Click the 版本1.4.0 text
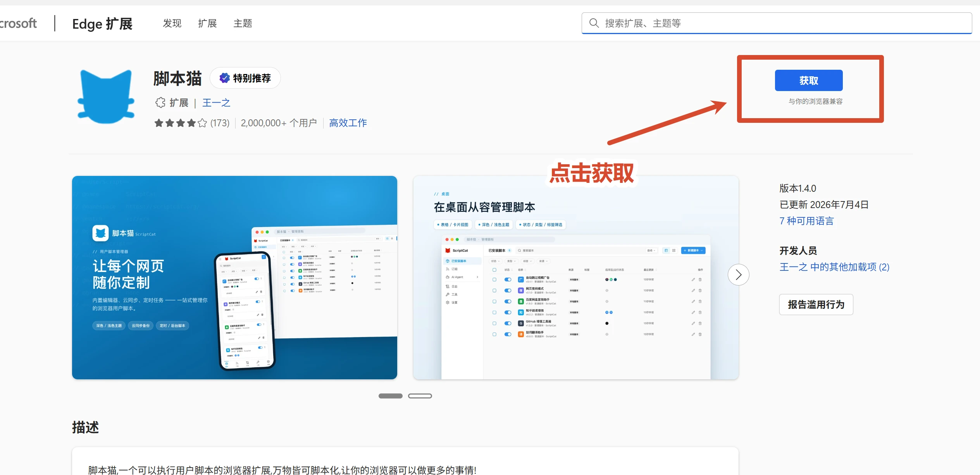Screen dimensions: 980x475 797,188
